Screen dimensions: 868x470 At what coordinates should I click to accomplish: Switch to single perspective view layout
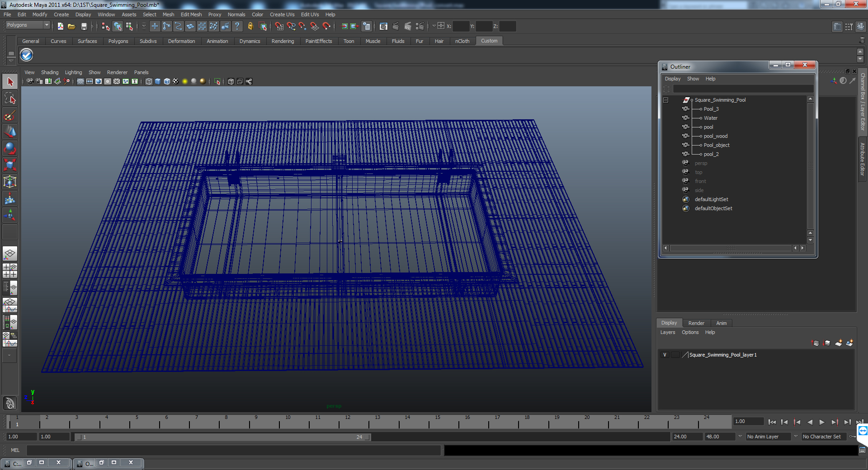pyautogui.click(x=10, y=254)
